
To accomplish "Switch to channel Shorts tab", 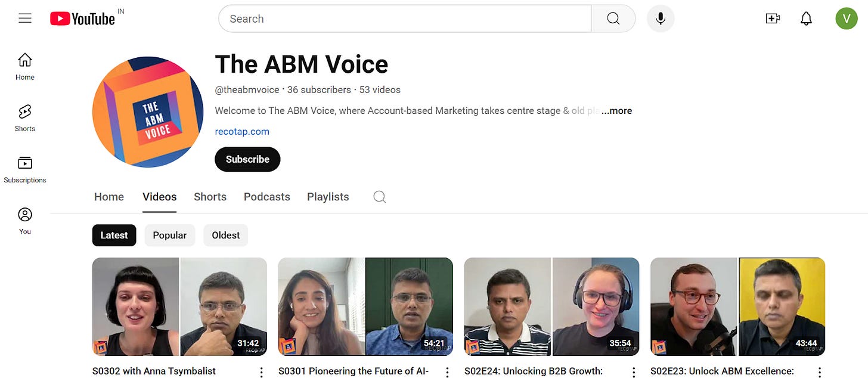I will pyautogui.click(x=210, y=197).
